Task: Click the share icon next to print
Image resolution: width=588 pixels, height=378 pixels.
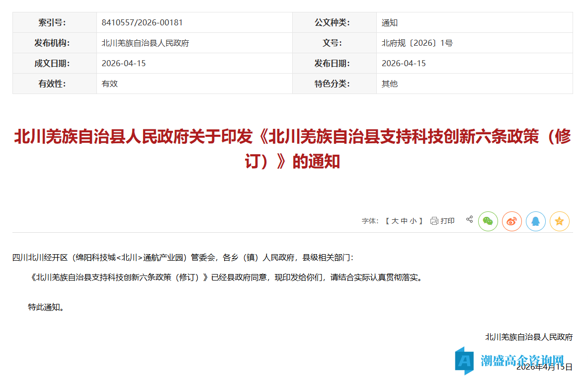Action: (470, 219)
